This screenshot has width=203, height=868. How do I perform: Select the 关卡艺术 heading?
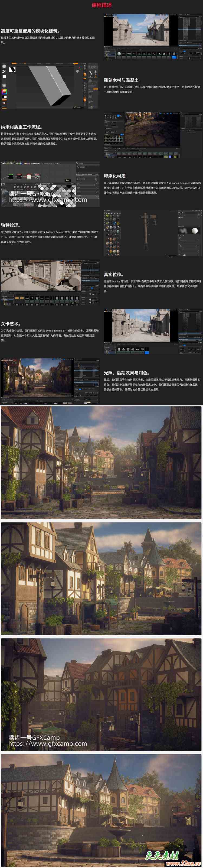click(11, 324)
